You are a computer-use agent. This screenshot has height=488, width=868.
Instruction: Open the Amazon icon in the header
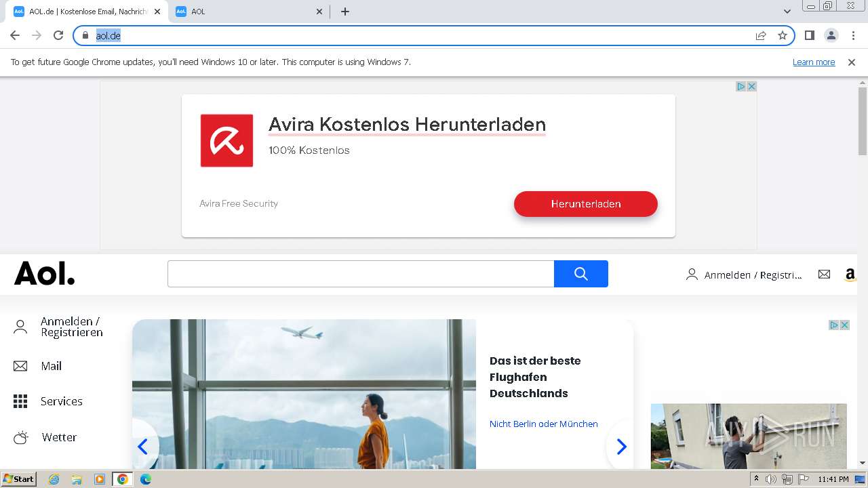coord(850,274)
